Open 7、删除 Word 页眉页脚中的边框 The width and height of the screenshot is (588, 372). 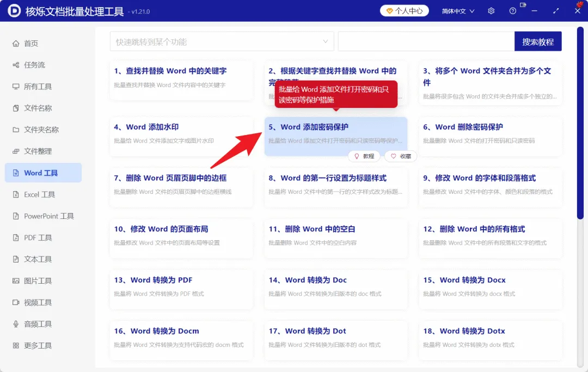point(181,187)
